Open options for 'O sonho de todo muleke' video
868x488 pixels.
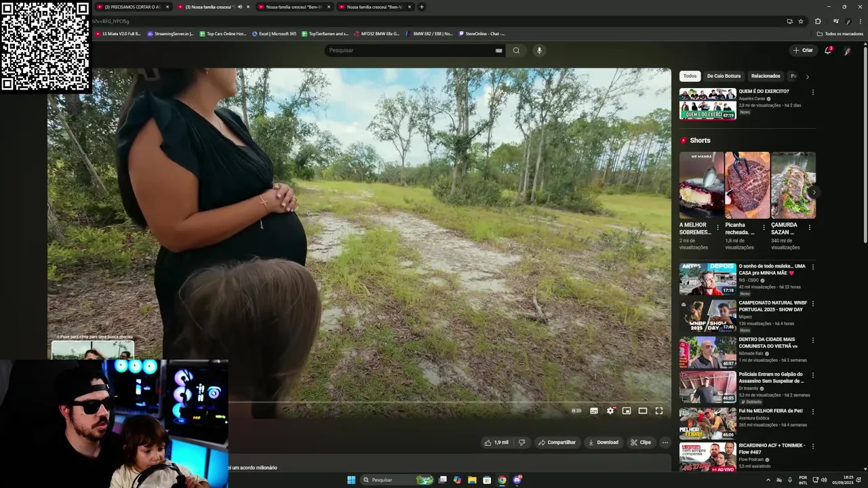pos(812,267)
